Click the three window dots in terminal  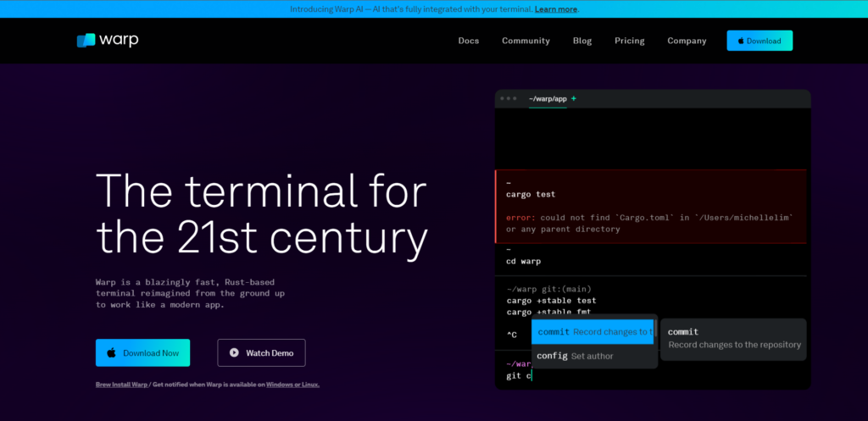509,99
